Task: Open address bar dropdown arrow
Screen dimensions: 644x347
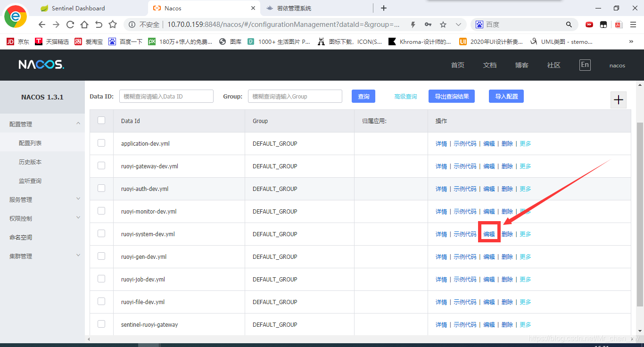Action: [458, 25]
